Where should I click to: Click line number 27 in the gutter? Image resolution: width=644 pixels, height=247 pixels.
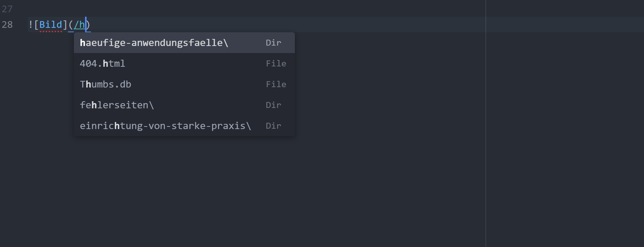7,9
